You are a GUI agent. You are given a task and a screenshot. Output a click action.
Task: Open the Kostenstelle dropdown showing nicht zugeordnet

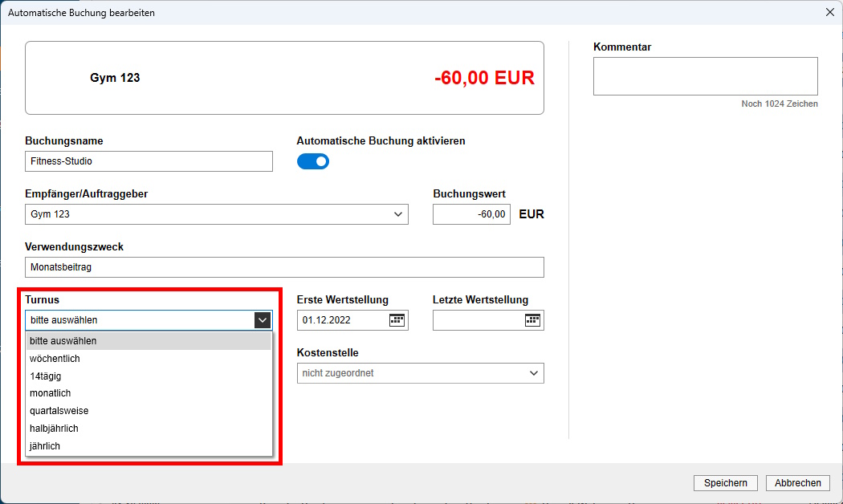(x=535, y=372)
